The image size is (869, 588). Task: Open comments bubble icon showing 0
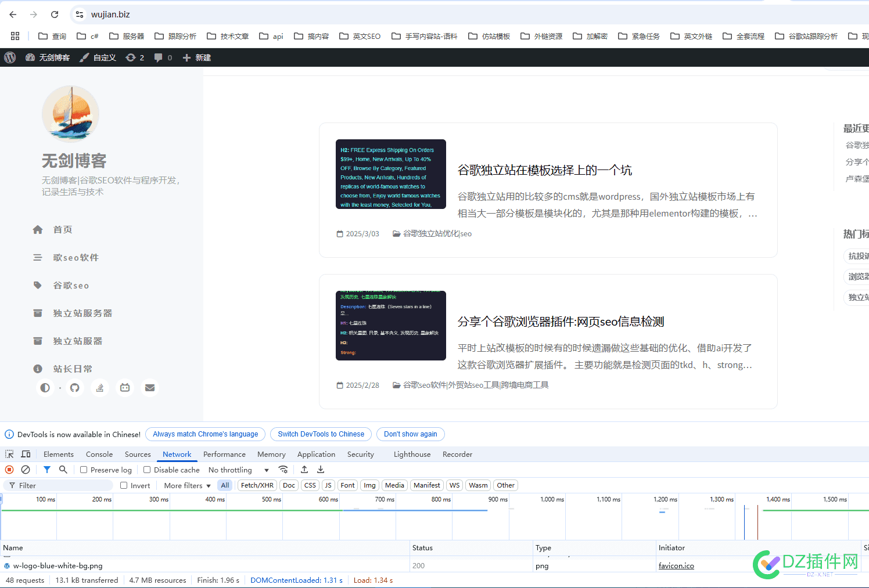(x=163, y=57)
